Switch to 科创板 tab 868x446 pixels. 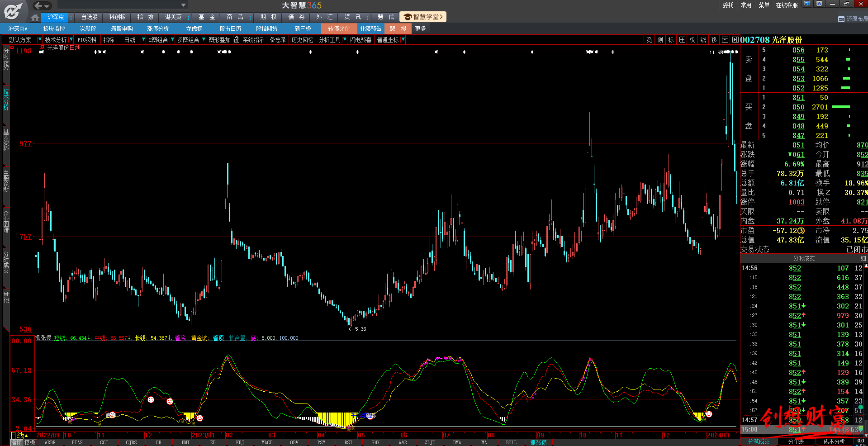point(117,17)
